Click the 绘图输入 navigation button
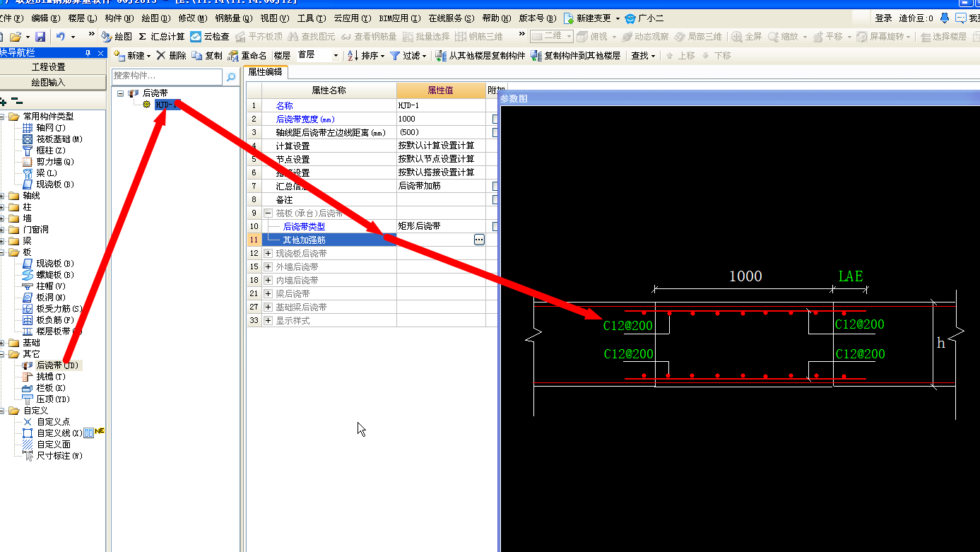This screenshot has height=552, width=980. [x=49, y=82]
